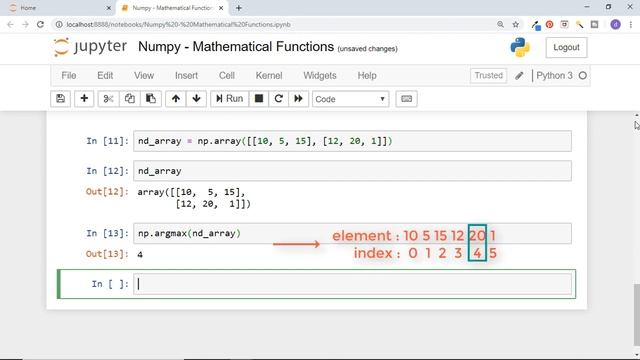The image size is (640, 360).
Task: Click the Python 3 kernel name
Action: 554,76
